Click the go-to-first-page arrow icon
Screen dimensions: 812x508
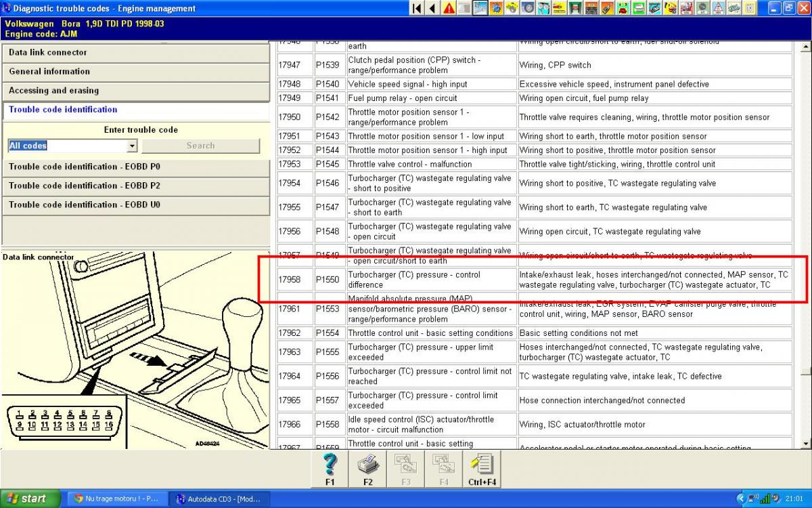tap(417, 8)
